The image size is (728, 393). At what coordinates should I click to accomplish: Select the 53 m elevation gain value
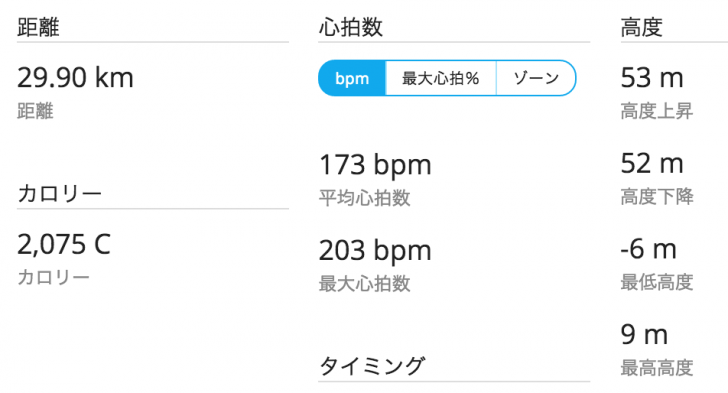click(652, 78)
